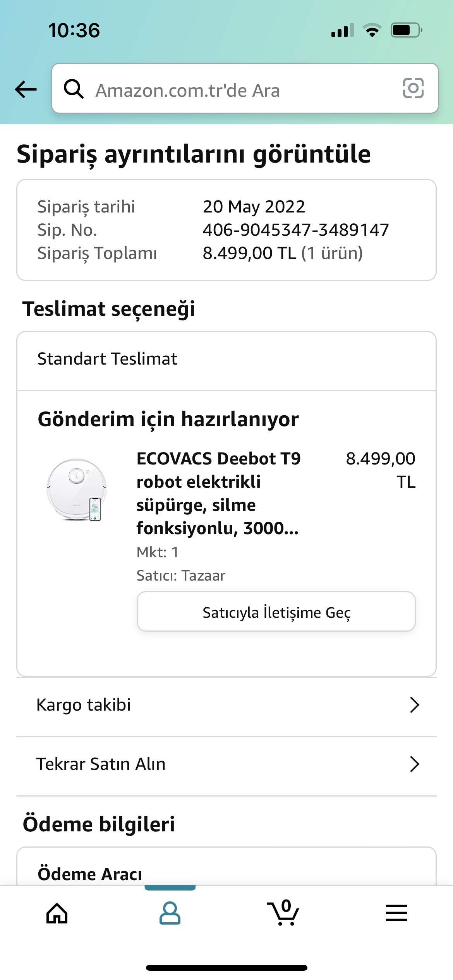Tap the battery status icon
The image size is (453, 980).
click(x=407, y=30)
